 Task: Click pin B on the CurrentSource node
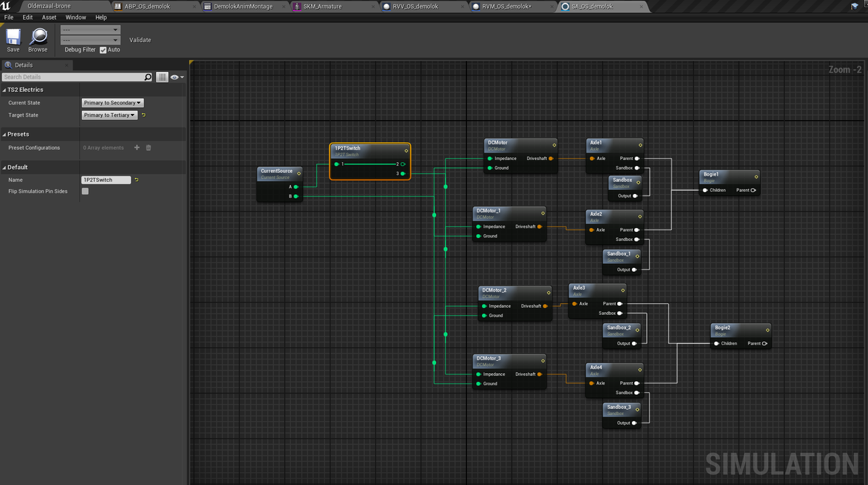tap(296, 196)
